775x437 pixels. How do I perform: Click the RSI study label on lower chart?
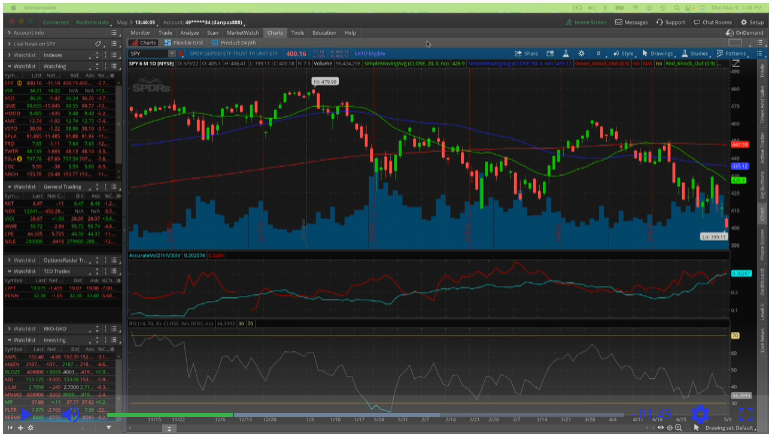[171, 324]
